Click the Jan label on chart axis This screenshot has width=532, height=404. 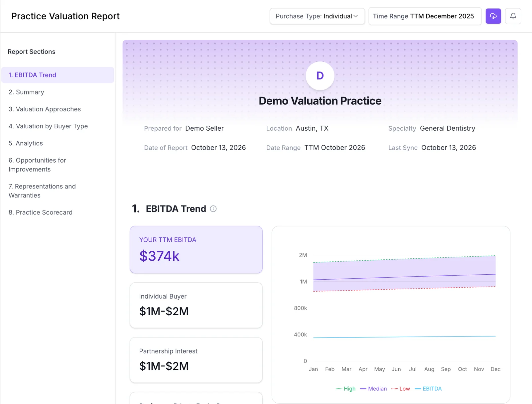coord(313,369)
